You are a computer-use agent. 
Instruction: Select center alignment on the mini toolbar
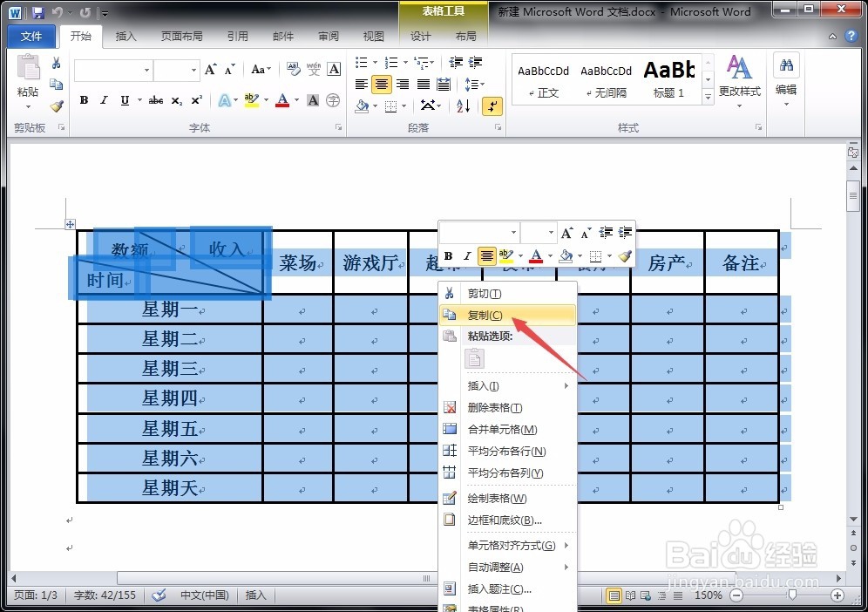(486, 255)
